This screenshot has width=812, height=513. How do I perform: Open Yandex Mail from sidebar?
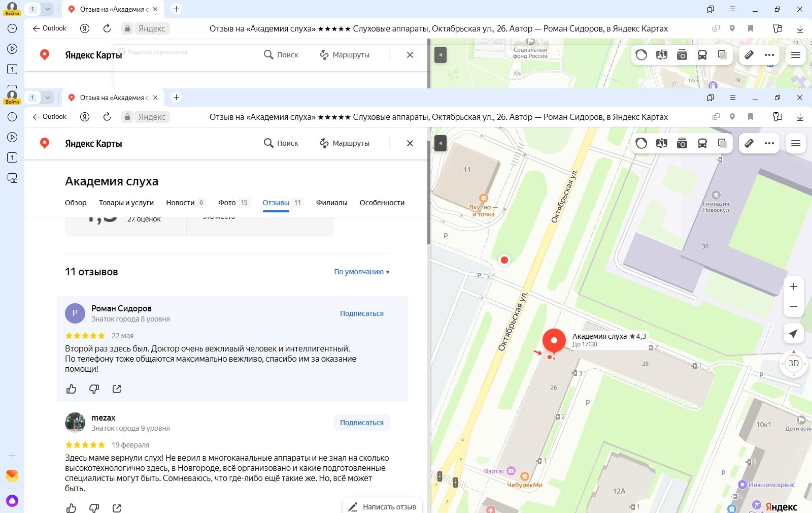click(x=12, y=475)
